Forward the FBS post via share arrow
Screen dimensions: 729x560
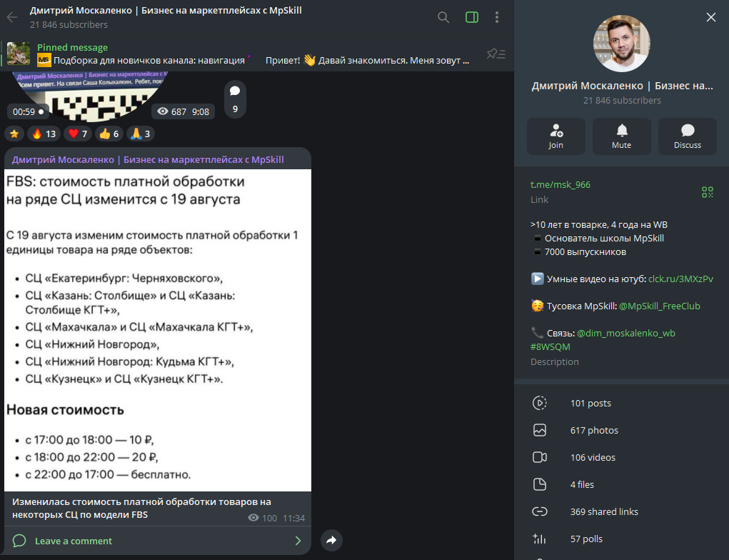point(331,541)
